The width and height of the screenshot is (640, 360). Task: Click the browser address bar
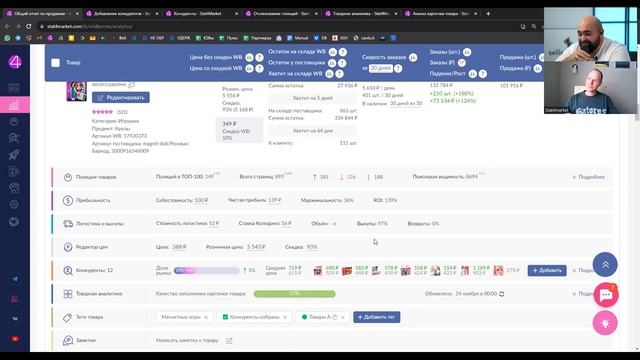[278, 27]
